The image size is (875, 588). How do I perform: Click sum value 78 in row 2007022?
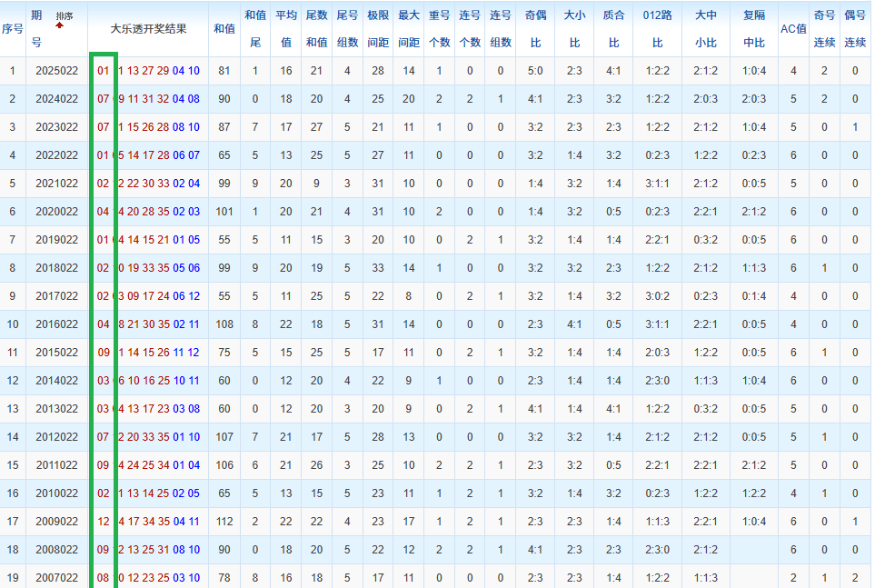224,578
